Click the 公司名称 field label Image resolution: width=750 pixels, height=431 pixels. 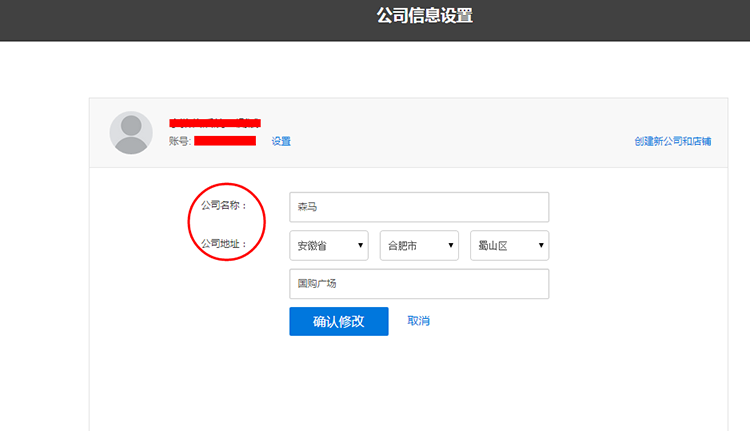tap(223, 206)
